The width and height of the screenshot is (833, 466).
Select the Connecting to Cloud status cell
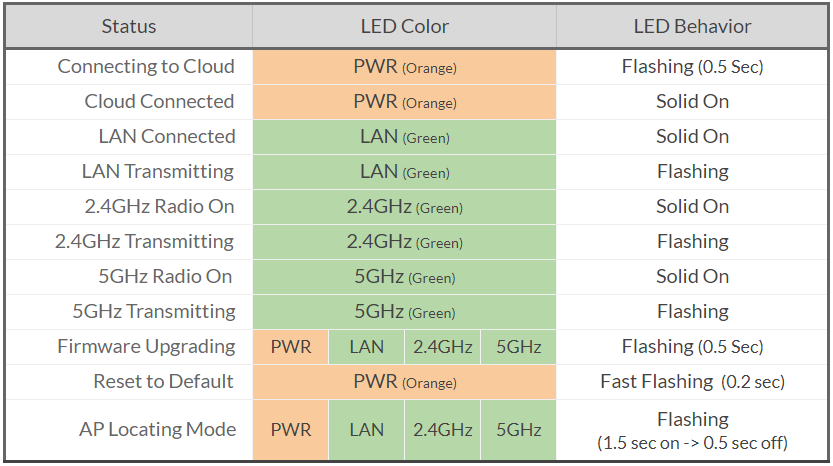point(146,67)
